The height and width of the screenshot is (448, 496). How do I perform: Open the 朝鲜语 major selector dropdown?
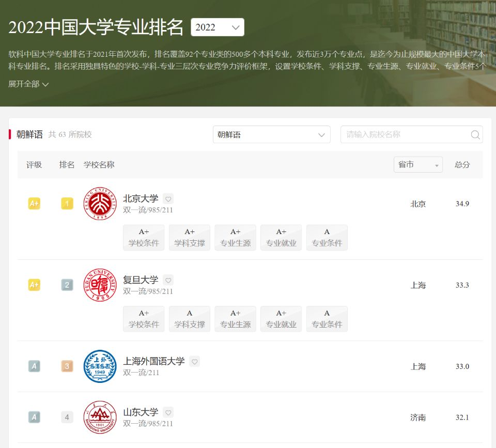point(271,134)
